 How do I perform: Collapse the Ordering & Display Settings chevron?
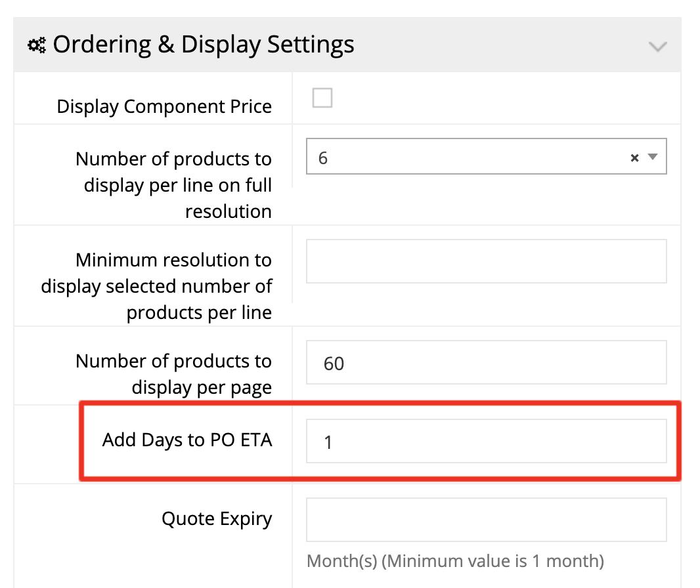pyautogui.click(x=657, y=47)
